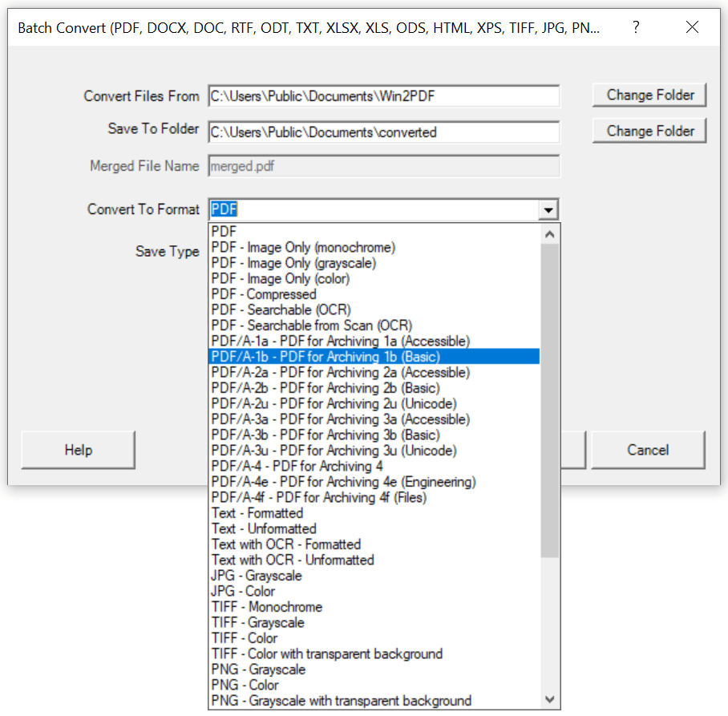The width and height of the screenshot is (728, 716).
Task: Pick PNG - Grayscale format
Action: 374,669
